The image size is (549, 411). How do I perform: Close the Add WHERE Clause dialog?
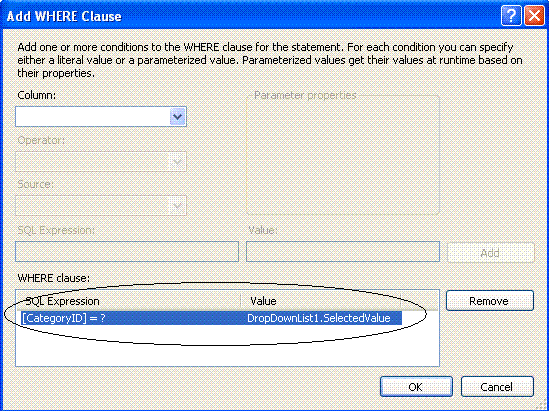[x=534, y=16]
